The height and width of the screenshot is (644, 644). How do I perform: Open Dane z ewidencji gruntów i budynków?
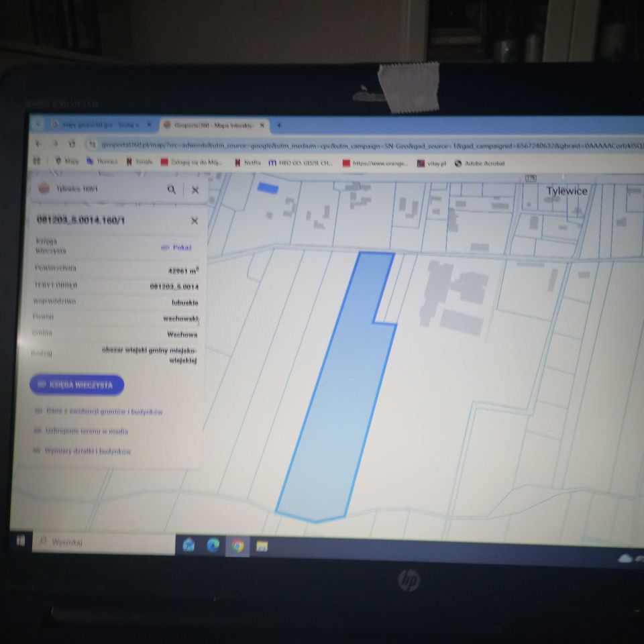pyautogui.click(x=99, y=411)
